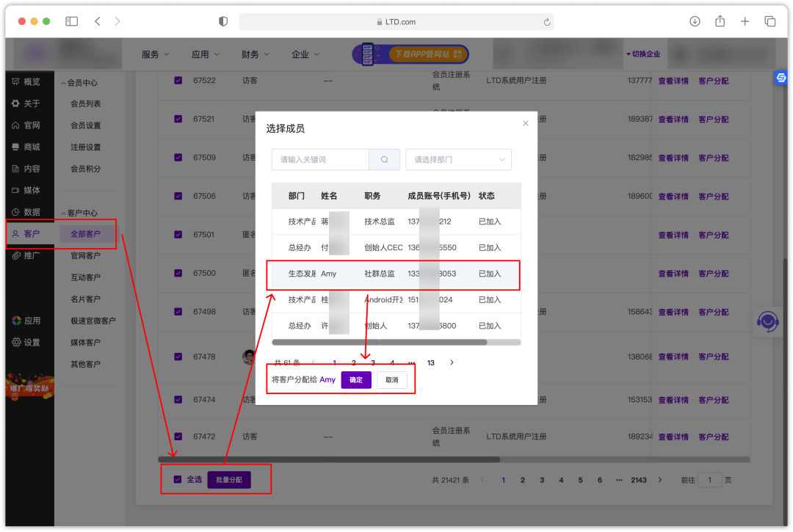Open 关于 in left sidebar
793x532 pixels.
click(26, 103)
